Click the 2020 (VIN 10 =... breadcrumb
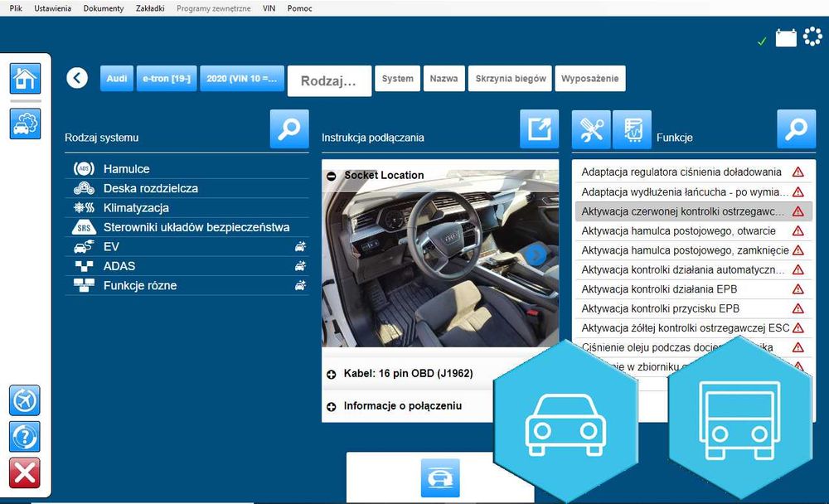Viewport: 829px width, 504px height. [x=241, y=78]
